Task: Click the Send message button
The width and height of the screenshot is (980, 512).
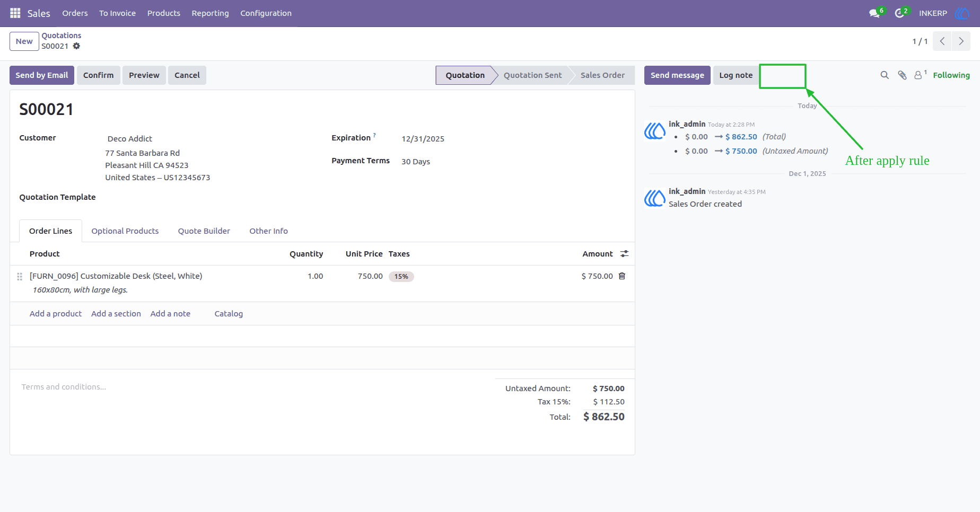Action: click(677, 75)
